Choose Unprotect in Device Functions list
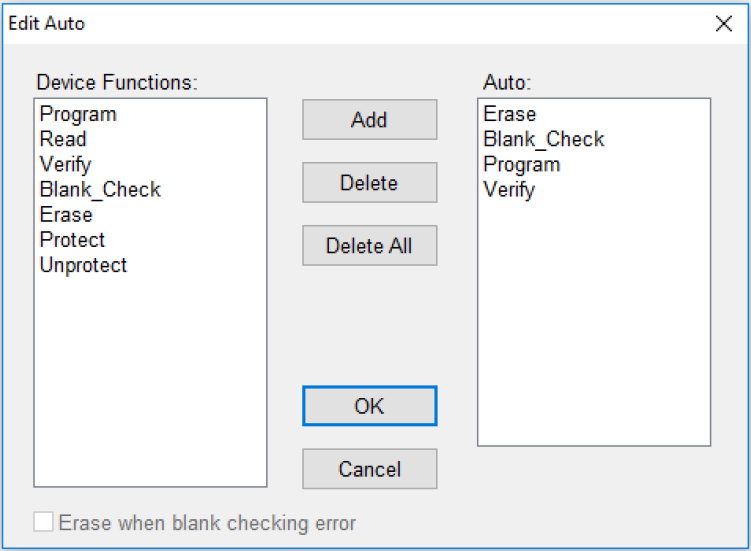Image resolution: width=751 pixels, height=551 pixels. (x=83, y=265)
